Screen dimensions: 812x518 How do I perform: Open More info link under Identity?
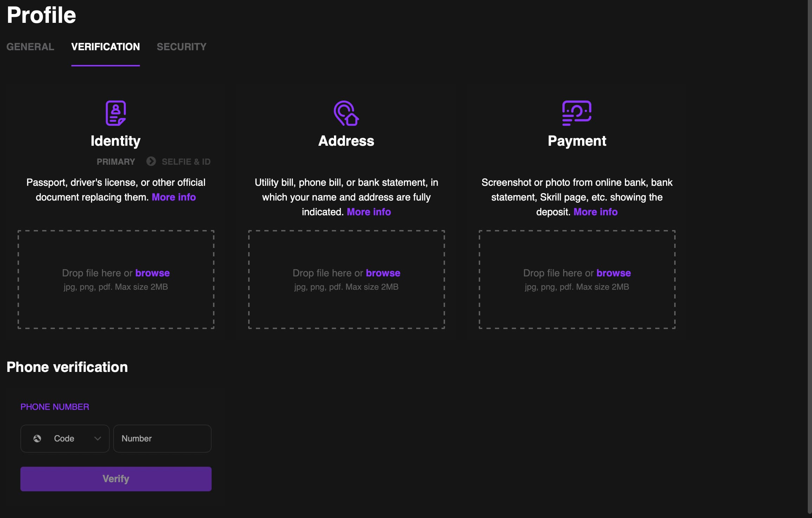[x=174, y=197]
